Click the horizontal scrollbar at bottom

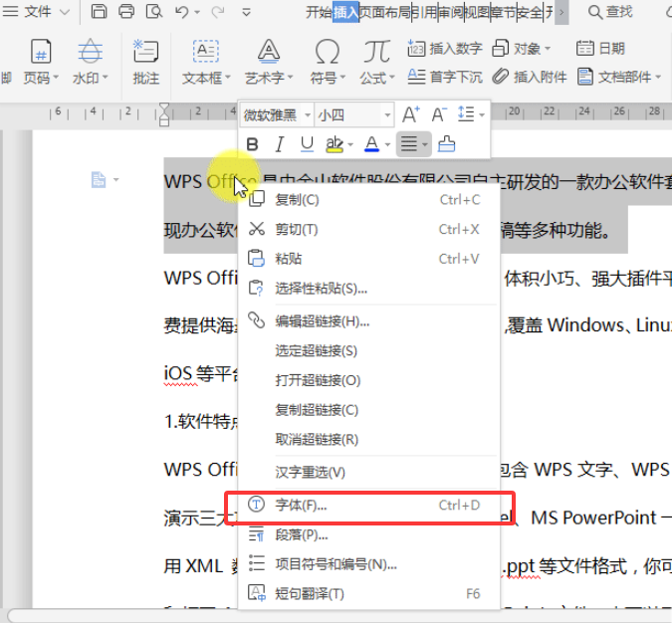(x=338, y=616)
